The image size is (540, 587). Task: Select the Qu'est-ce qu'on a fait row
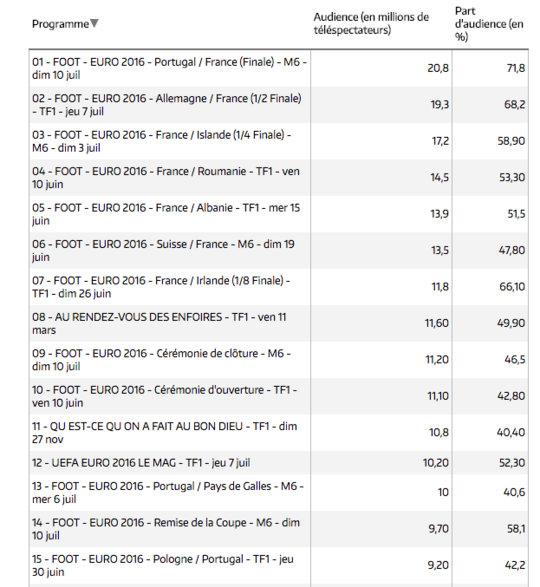[279, 432]
